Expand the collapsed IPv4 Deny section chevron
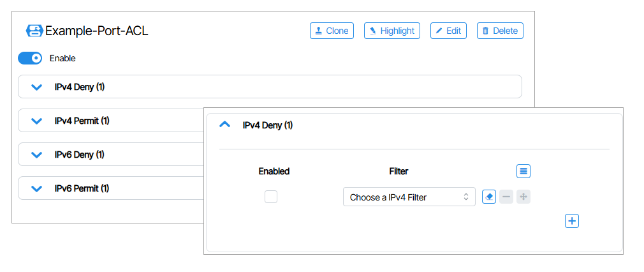The width and height of the screenshot is (644, 272). pos(36,87)
